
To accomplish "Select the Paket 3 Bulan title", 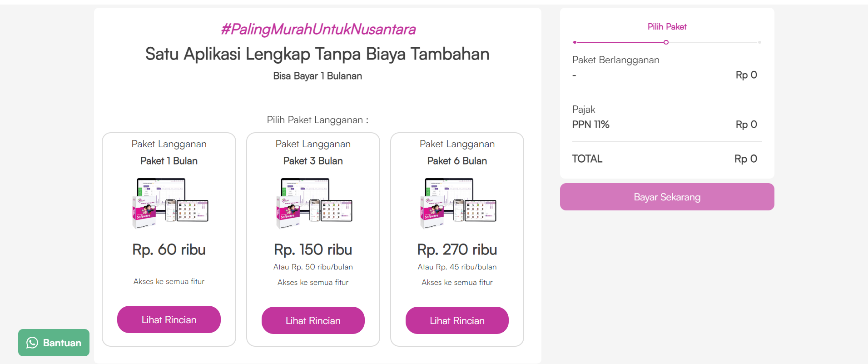I will coord(313,161).
